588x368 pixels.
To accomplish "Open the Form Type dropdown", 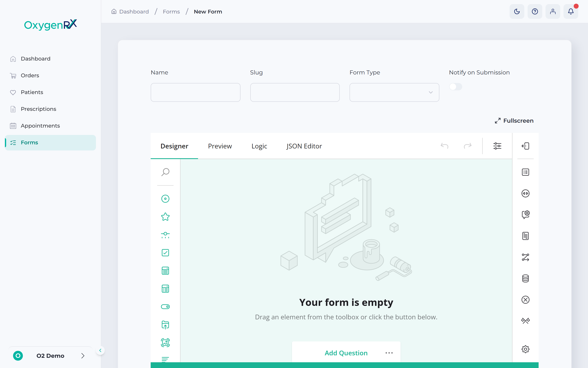I will coord(394,92).
